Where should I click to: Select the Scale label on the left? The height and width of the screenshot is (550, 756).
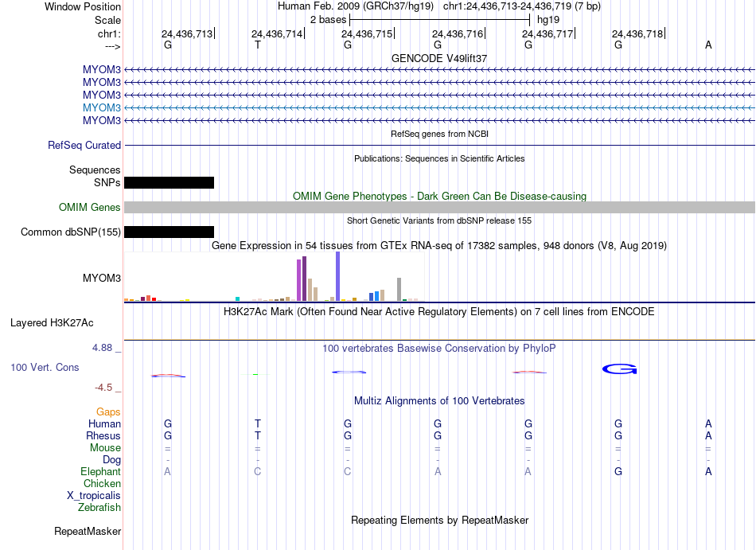coord(107,20)
